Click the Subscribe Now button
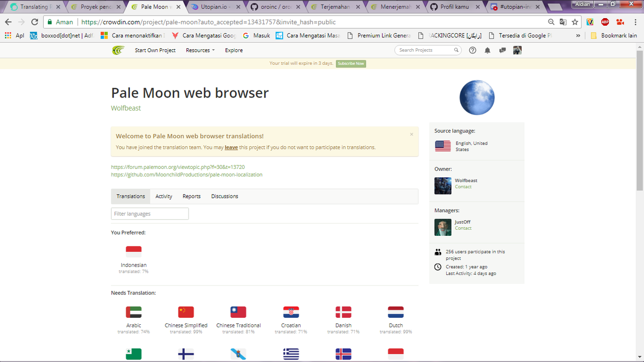 (351, 63)
